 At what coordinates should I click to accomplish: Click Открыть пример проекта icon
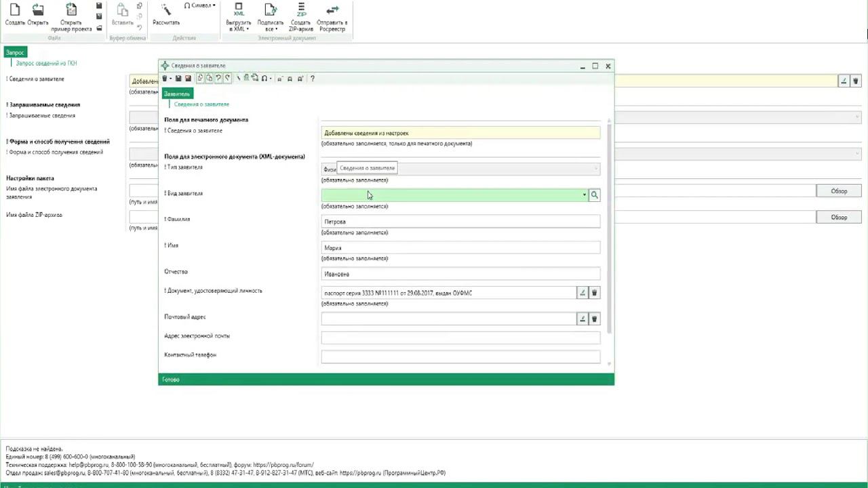point(71,11)
